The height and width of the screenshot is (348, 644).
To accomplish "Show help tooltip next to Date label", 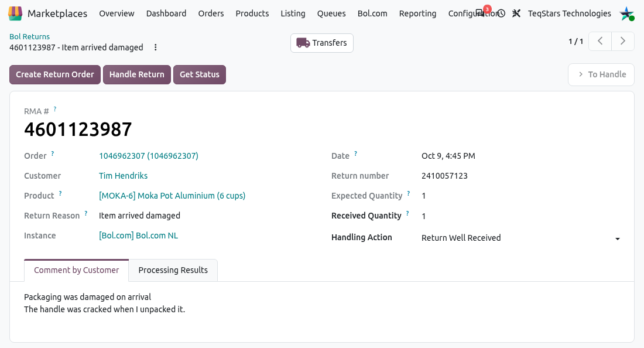I will pos(356,153).
